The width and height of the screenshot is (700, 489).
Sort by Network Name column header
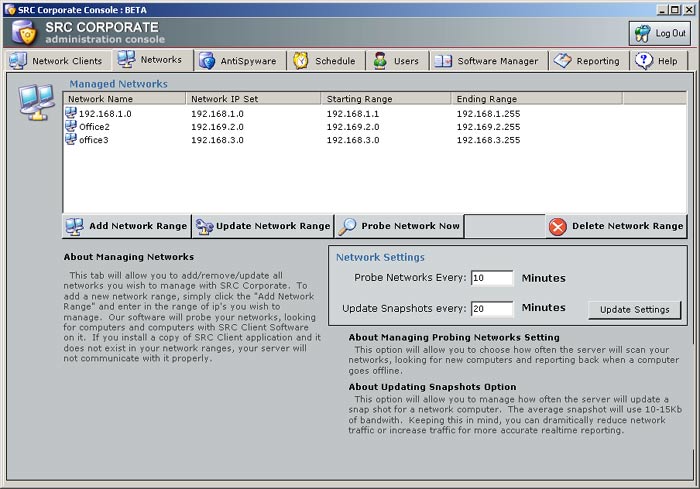click(x=125, y=99)
